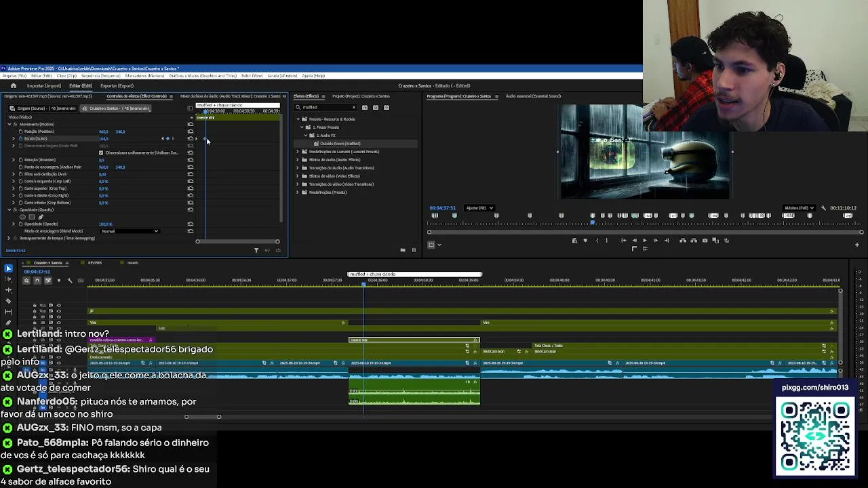The image size is (868, 488).
Task: Play the Program monitor
Action: pyautogui.click(x=645, y=240)
